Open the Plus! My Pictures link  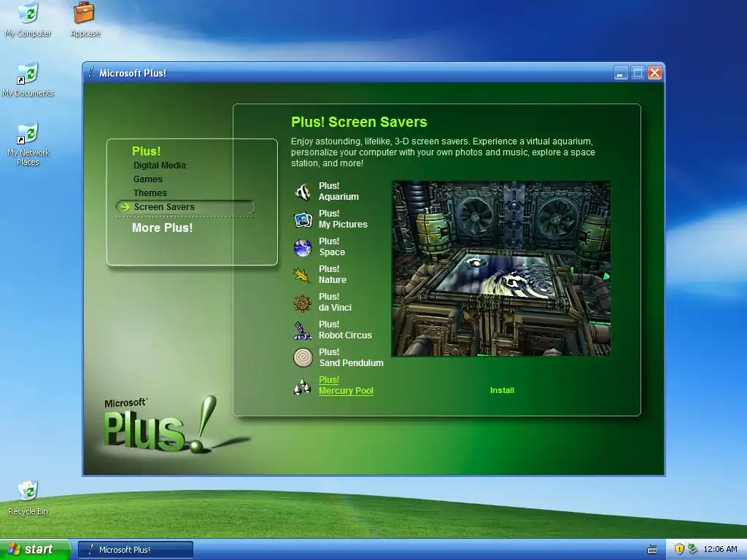[x=343, y=219]
